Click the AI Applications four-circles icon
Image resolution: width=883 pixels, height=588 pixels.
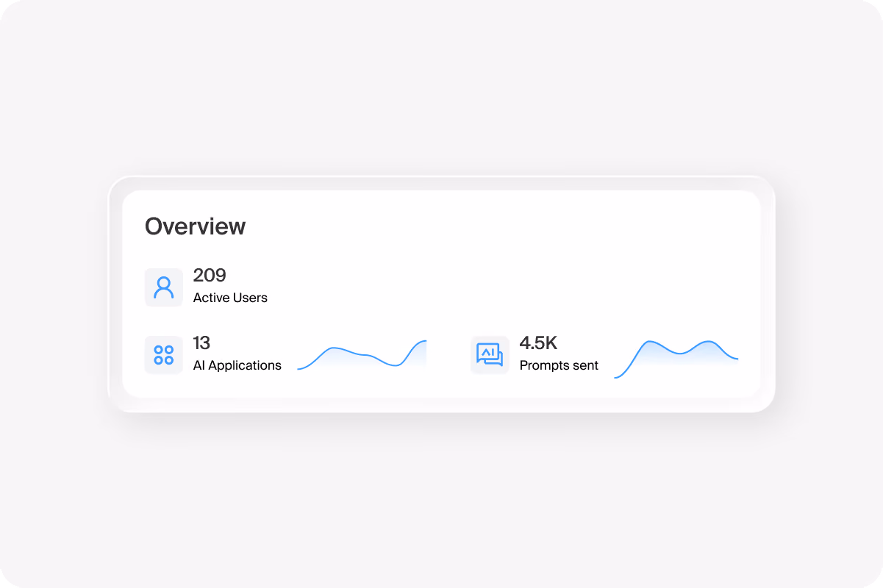pyautogui.click(x=163, y=355)
